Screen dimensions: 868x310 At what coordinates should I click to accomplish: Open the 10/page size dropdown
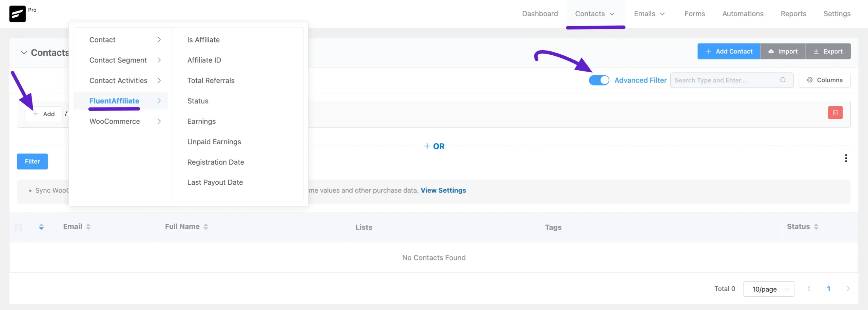[769, 289]
